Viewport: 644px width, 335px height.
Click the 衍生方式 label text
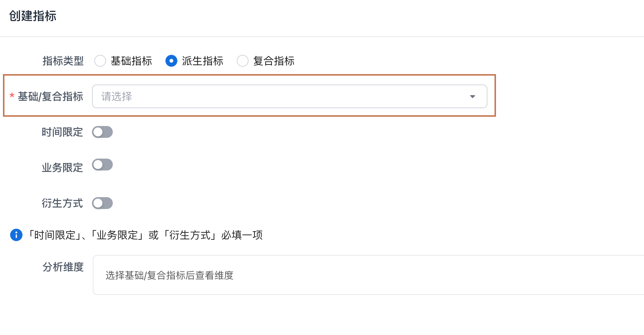pyautogui.click(x=62, y=203)
